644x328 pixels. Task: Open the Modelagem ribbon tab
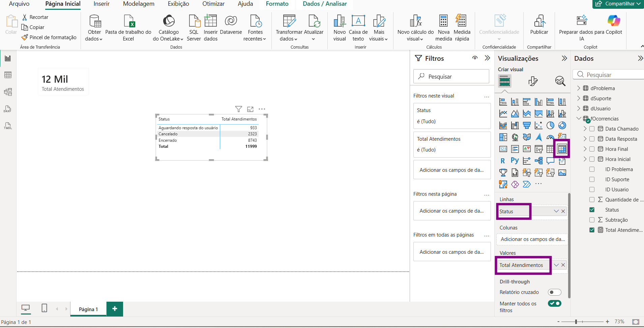139,4
